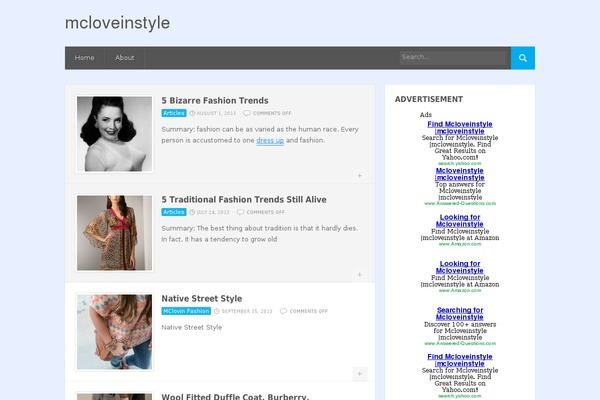Click the 'AUGUST 1, 2013' date text
The height and width of the screenshot is (400, 600).
216,113
